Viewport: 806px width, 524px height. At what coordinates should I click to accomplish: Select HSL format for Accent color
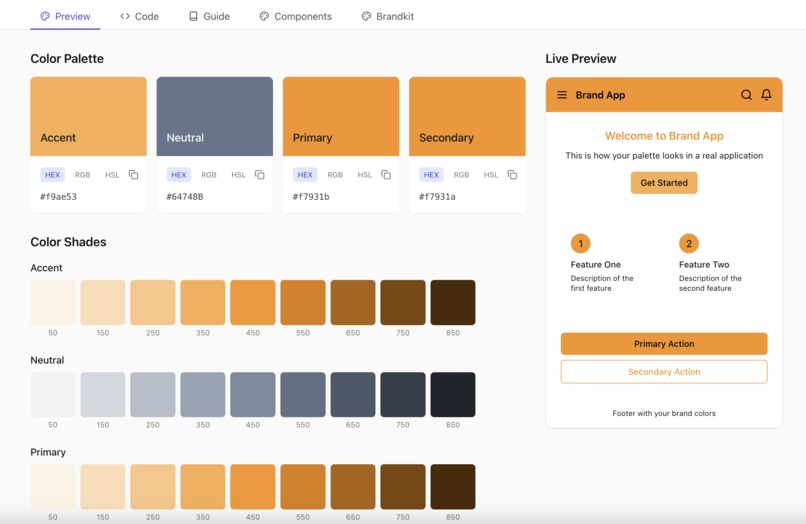[x=112, y=175]
